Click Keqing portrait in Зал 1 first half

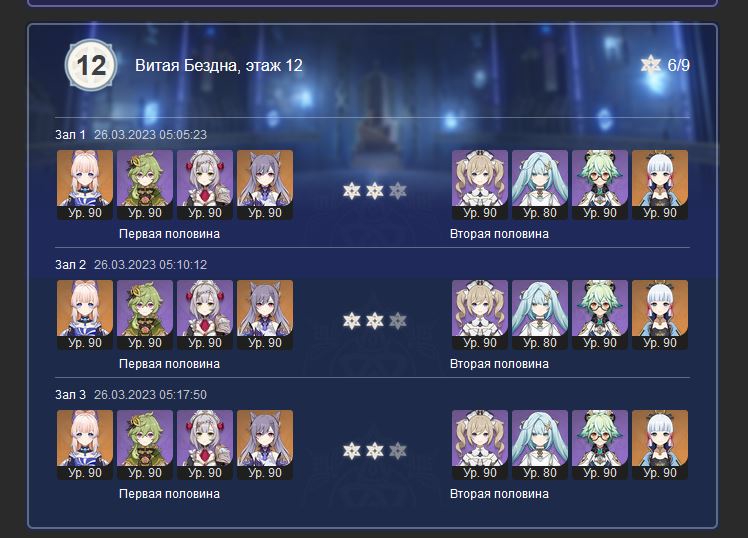coord(265,185)
